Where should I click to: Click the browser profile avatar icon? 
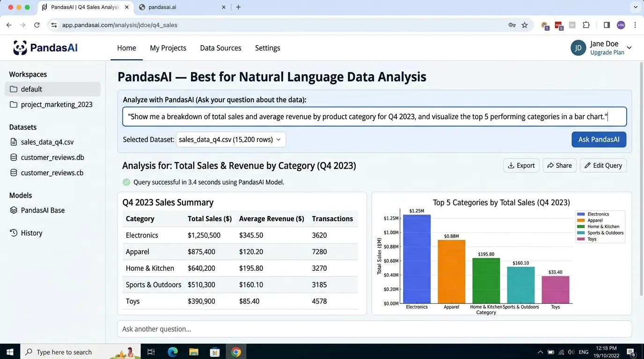[621, 25]
